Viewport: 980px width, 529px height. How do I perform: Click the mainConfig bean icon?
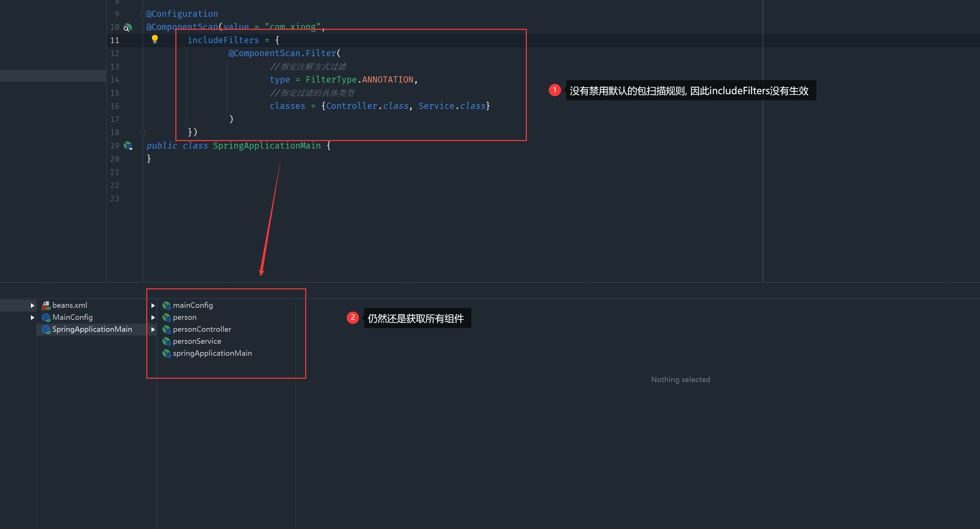tap(166, 305)
